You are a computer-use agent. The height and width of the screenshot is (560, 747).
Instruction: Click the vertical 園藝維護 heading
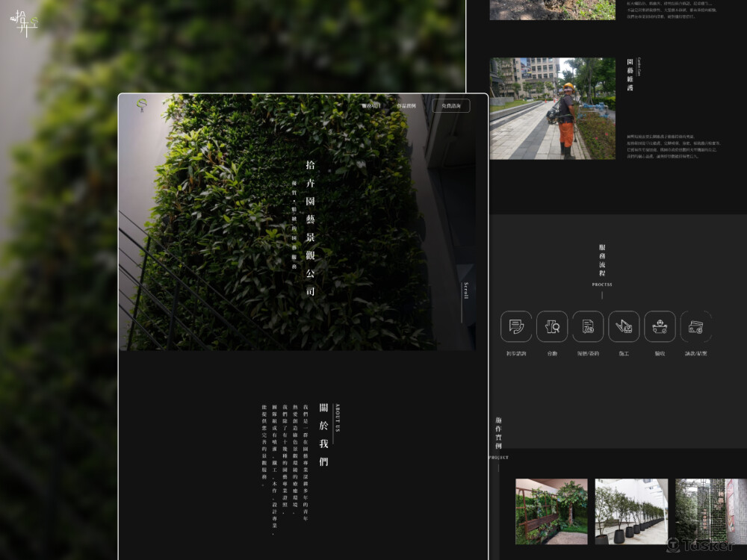630,75
